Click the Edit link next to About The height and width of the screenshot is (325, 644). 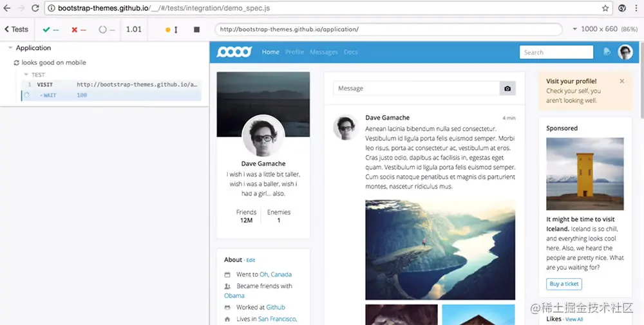(x=251, y=260)
